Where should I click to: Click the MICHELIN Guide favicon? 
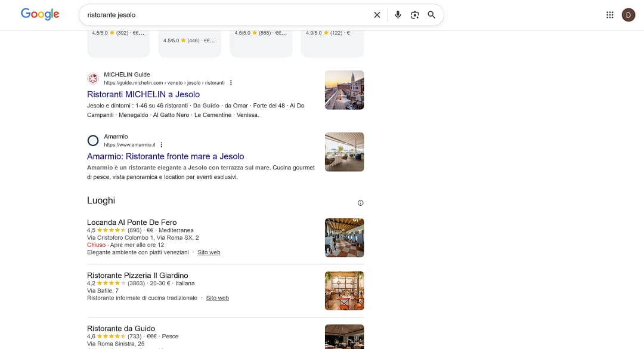tap(93, 78)
